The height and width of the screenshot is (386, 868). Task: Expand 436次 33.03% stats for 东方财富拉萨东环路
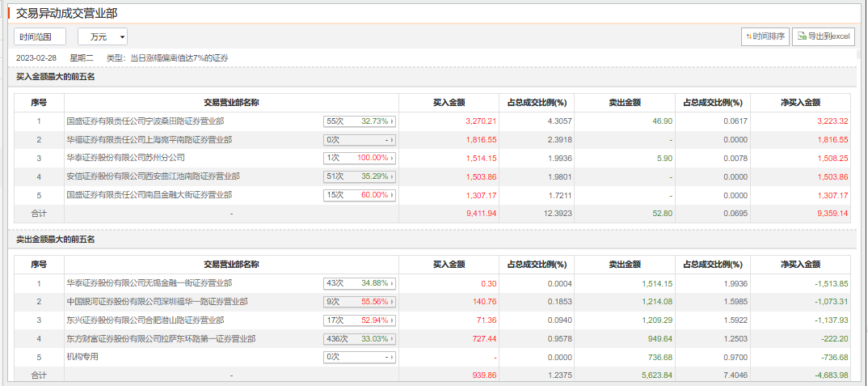point(360,339)
